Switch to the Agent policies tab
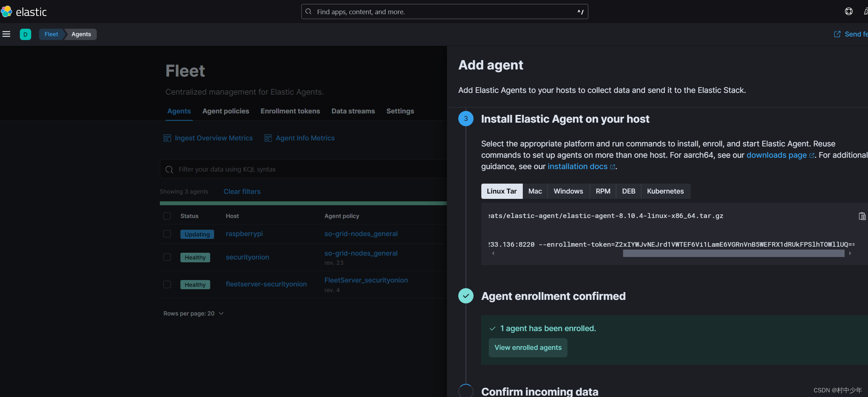This screenshot has height=397, width=868. pos(226,111)
